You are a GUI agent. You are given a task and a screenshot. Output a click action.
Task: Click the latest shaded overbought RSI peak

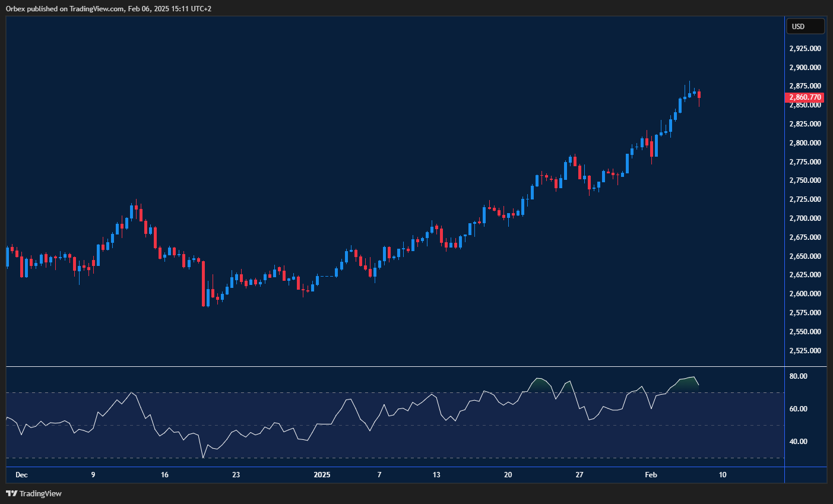coord(689,383)
